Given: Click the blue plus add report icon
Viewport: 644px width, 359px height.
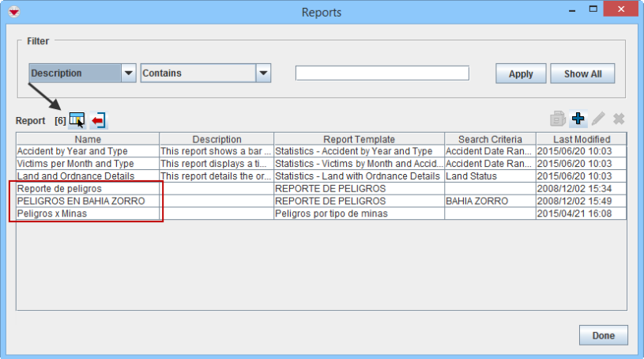Looking at the screenshot, I should coord(578,119).
